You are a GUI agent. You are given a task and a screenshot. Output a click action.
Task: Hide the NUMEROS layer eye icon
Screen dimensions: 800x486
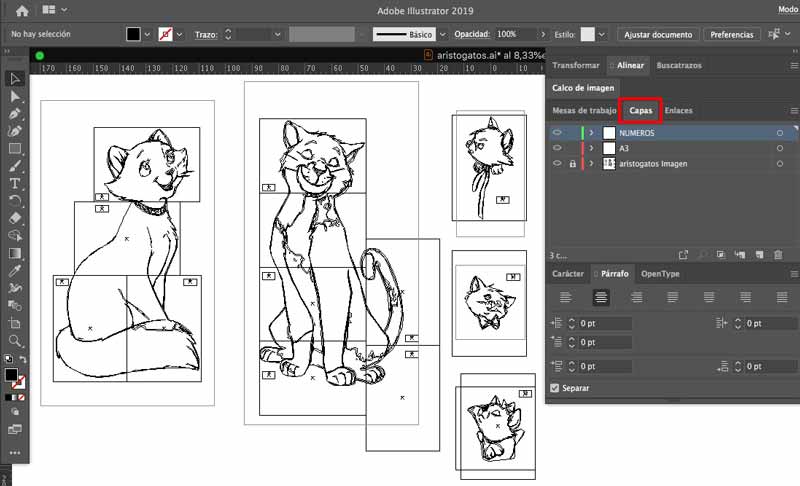(557, 133)
